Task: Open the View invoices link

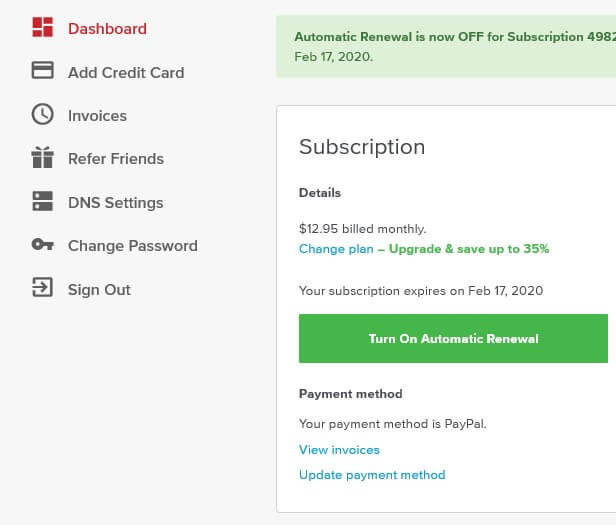Action: point(339,450)
